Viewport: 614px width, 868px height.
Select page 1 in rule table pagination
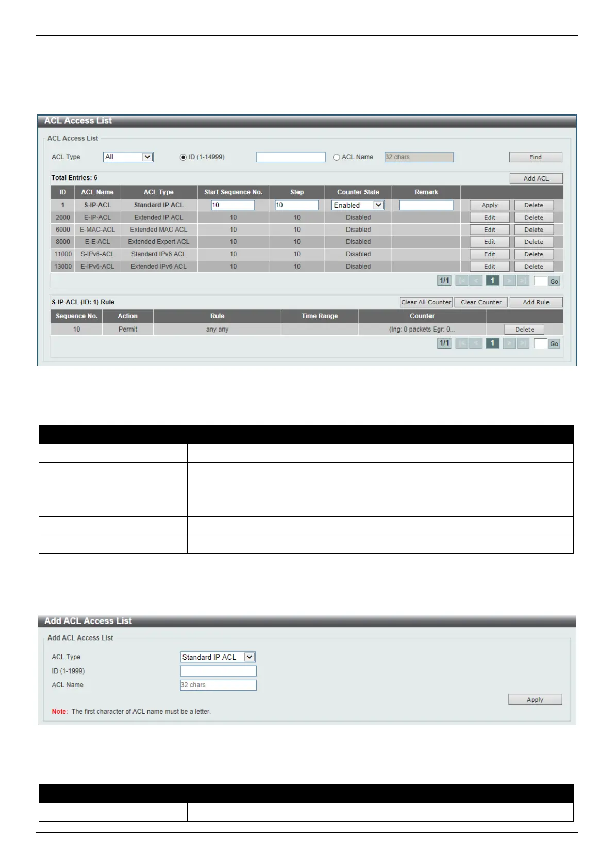coord(492,343)
